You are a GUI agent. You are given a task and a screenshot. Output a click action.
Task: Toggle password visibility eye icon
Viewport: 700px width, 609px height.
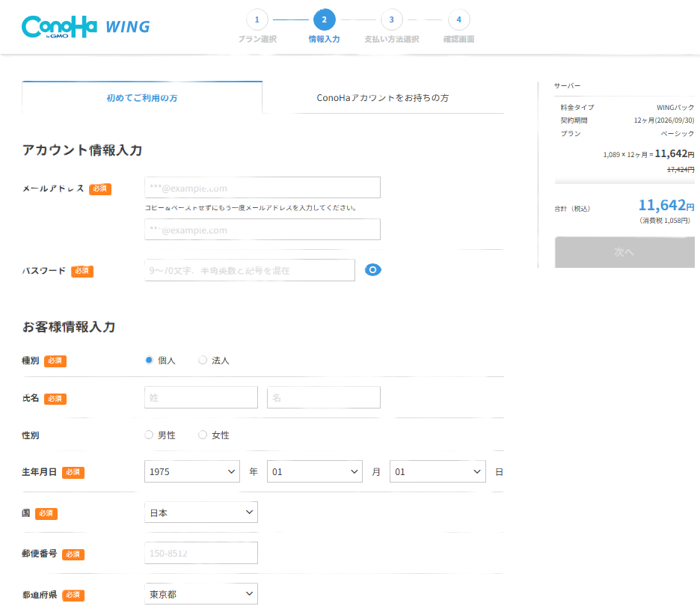click(373, 270)
